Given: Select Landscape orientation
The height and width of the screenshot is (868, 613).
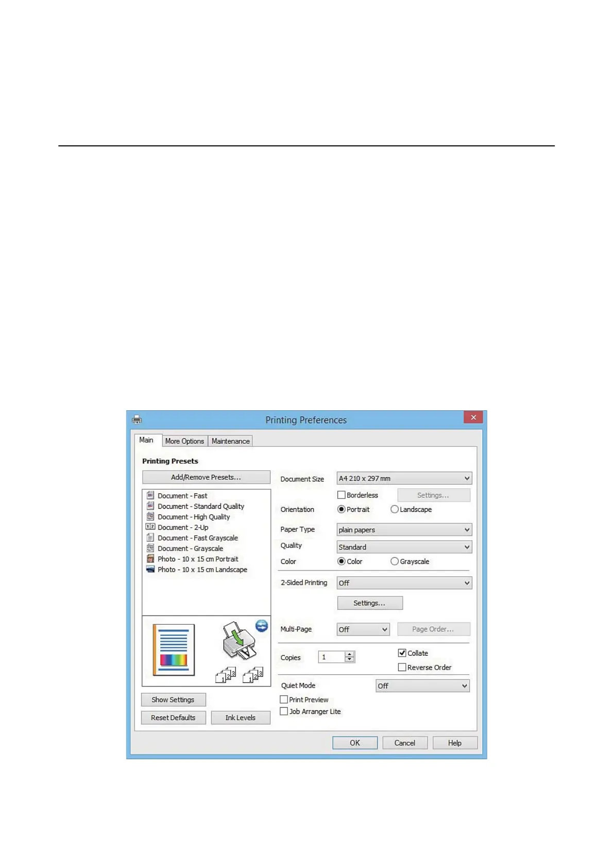Looking at the screenshot, I should click(395, 509).
